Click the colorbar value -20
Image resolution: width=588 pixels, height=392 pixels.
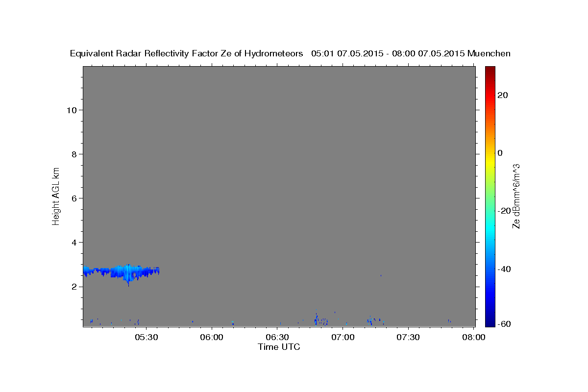(x=504, y=211)
